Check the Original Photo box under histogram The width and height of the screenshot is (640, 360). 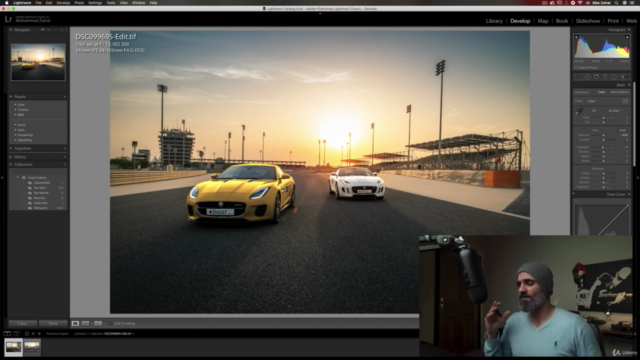[x=576, y=68]
